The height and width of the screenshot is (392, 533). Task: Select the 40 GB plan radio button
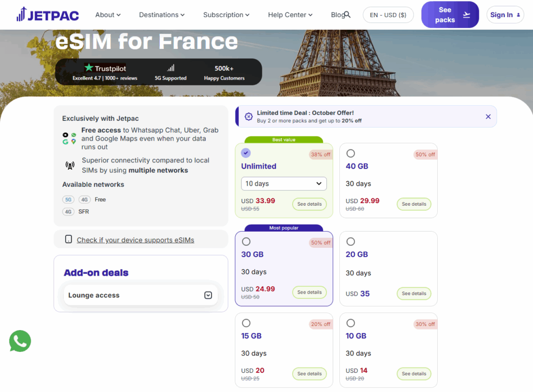(351, 153)
